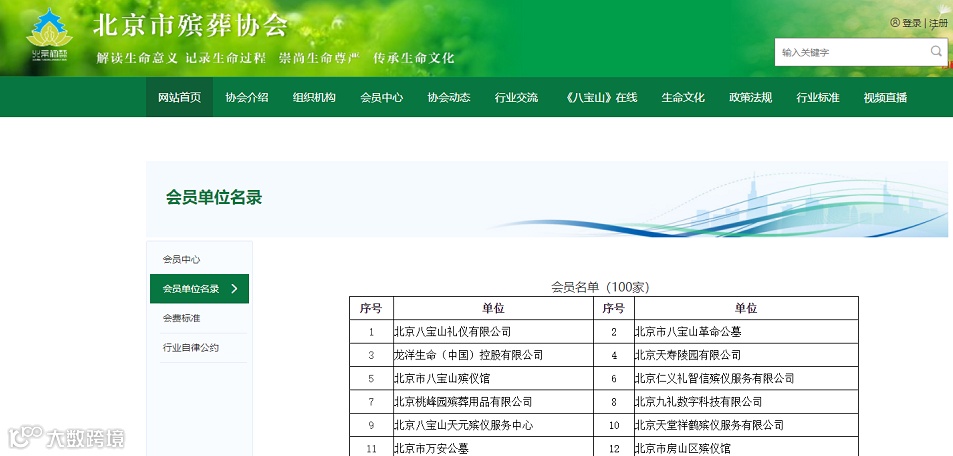953x456 pixels.
Task: Open the 会员中心 navigation item
Action: point(382,97)
